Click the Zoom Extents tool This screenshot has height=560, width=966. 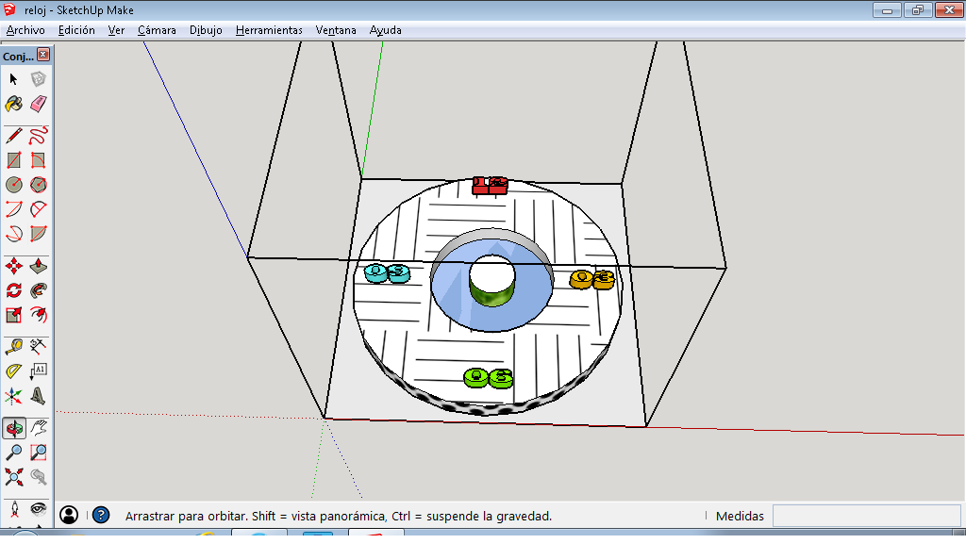pyautogui.click(x=14, y=476)
